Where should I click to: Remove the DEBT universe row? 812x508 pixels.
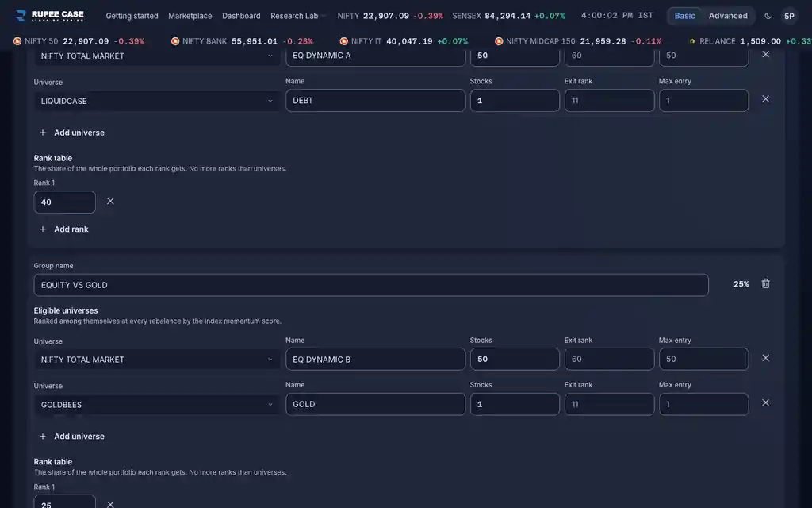(765, 99)
